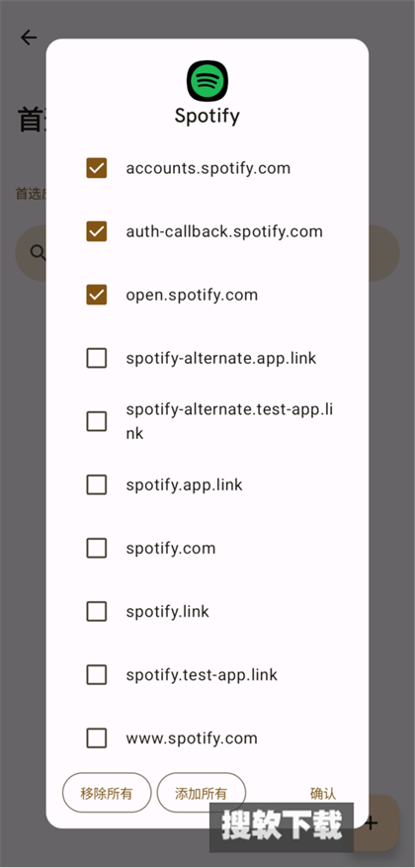Enable spotify.test-app.link checkbox
The image size is (415, 868).
pyautogui.click(x=97, y=675)
